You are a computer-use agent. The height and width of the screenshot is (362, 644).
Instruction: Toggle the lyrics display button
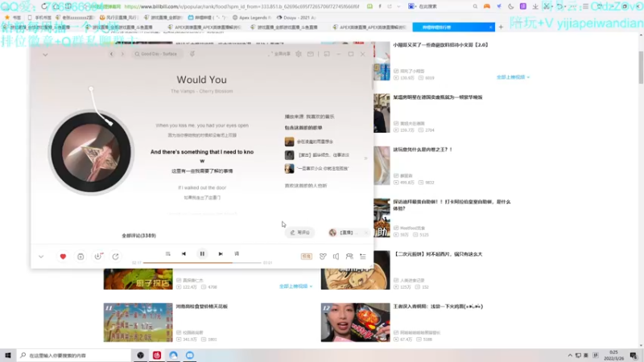click(x=237, y=253)
